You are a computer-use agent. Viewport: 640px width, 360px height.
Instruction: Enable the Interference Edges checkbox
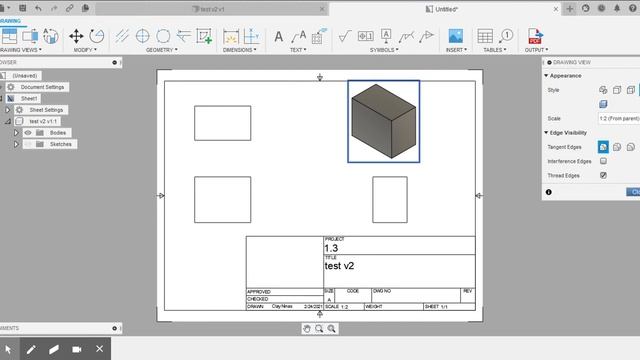click(x=603, y=161)
